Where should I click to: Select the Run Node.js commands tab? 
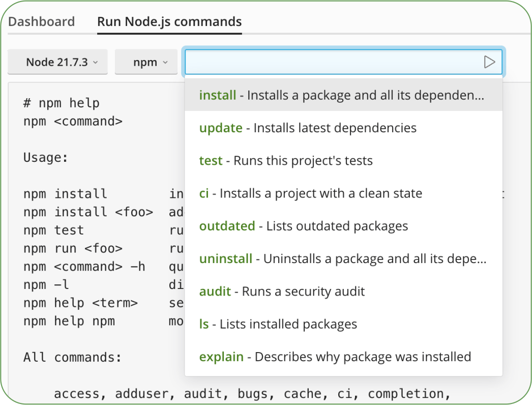[x=169, y=22]
